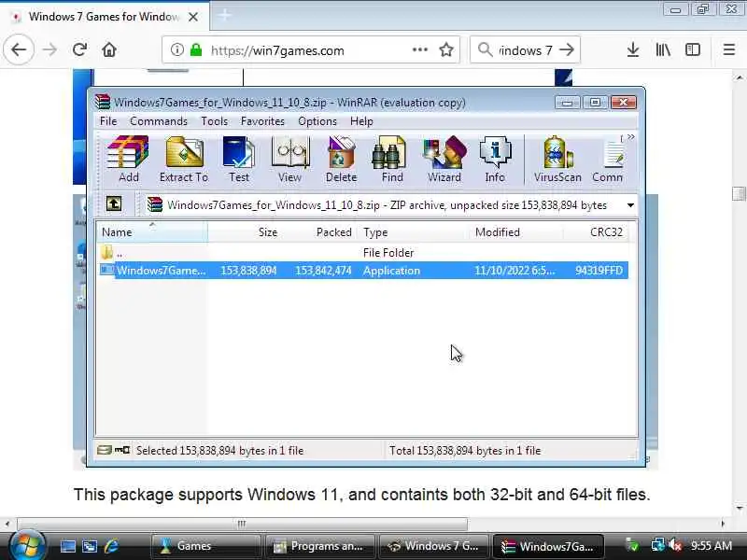Click the Info toolbar icon

495,159
